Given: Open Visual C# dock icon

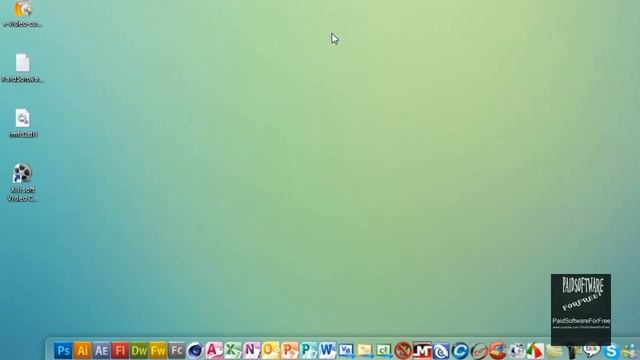Looking at the screenshot, I should [384, 351].
